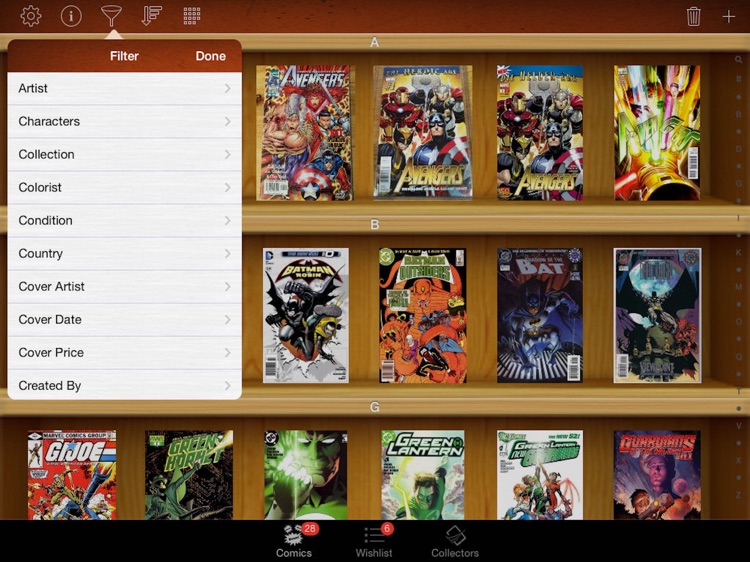
Task: Expand the Artist filter chevron
Action: 228,88
